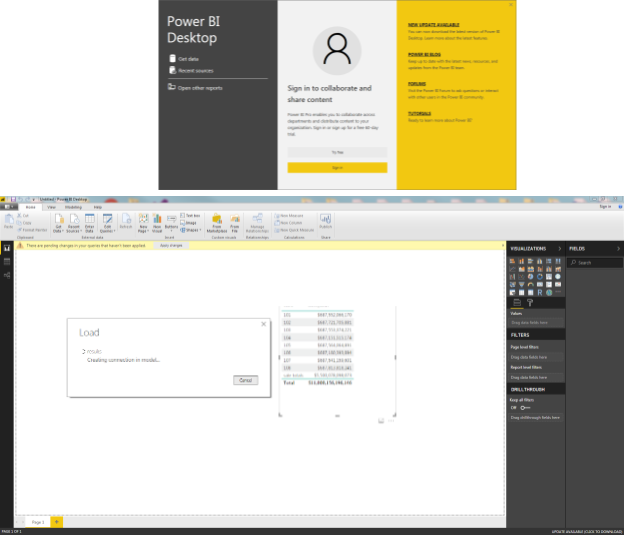Click the title bar Save icon
The height and width of the screenshot is (535, 624).
13,199
